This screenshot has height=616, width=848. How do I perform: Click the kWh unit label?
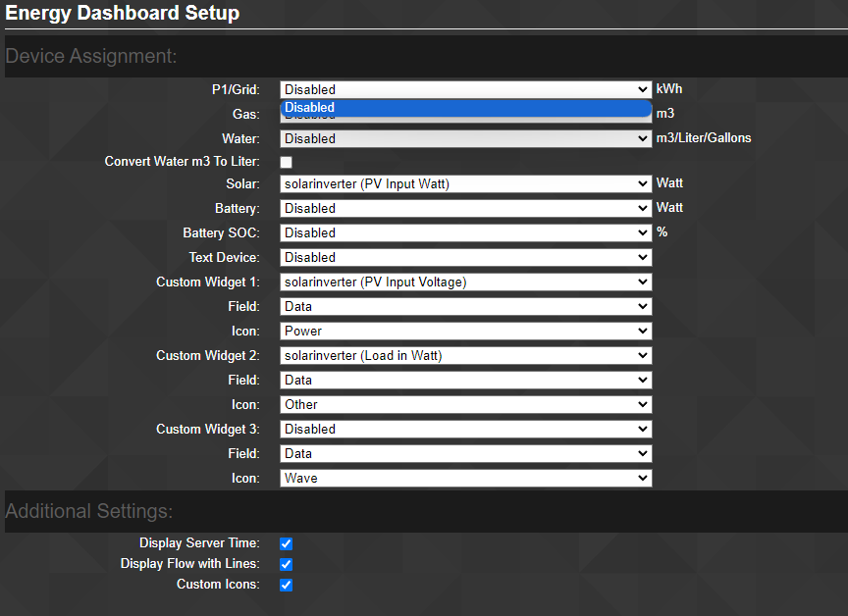pos(669,88)
